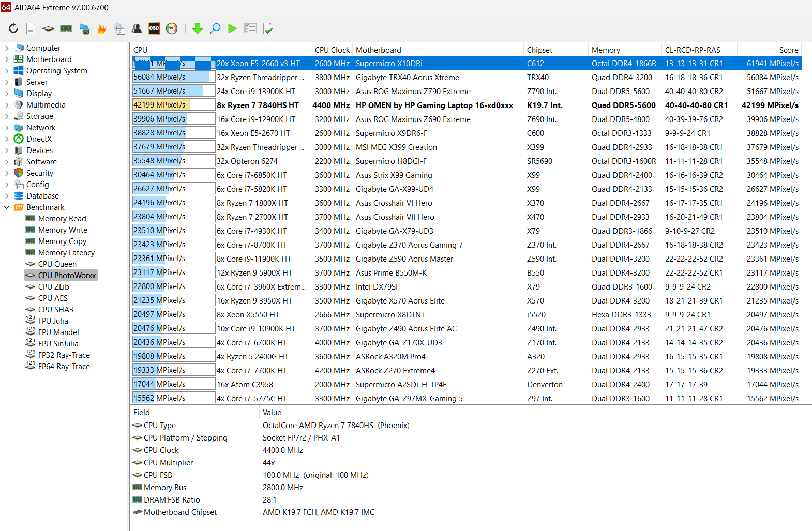Click the magnifier search icon
Screen dimensions: 812x531
(215, 28)
